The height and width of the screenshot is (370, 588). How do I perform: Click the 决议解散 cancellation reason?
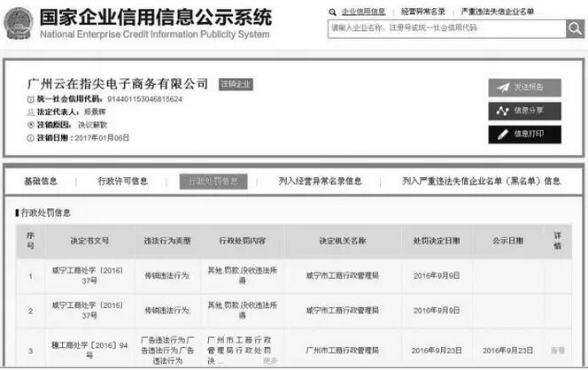pos(93,125)
